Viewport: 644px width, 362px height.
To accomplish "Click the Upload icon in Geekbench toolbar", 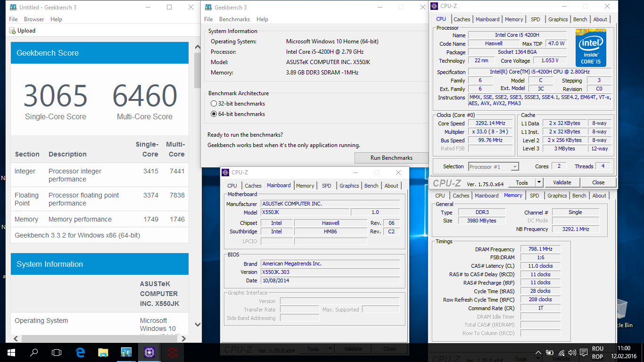I will tap(12, 31).
